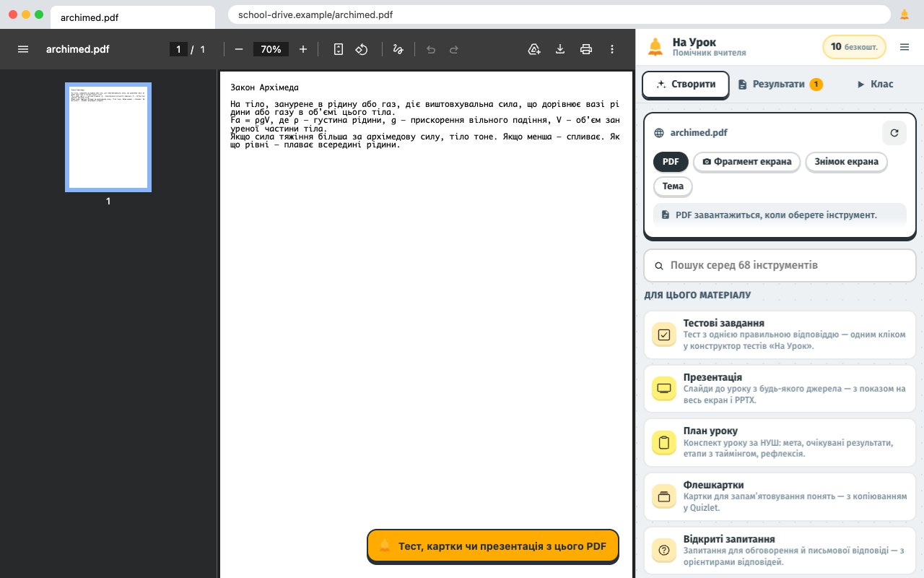Select the Тема source option
The width and height of the screenshot is (924, 578).
coord(673,186)
